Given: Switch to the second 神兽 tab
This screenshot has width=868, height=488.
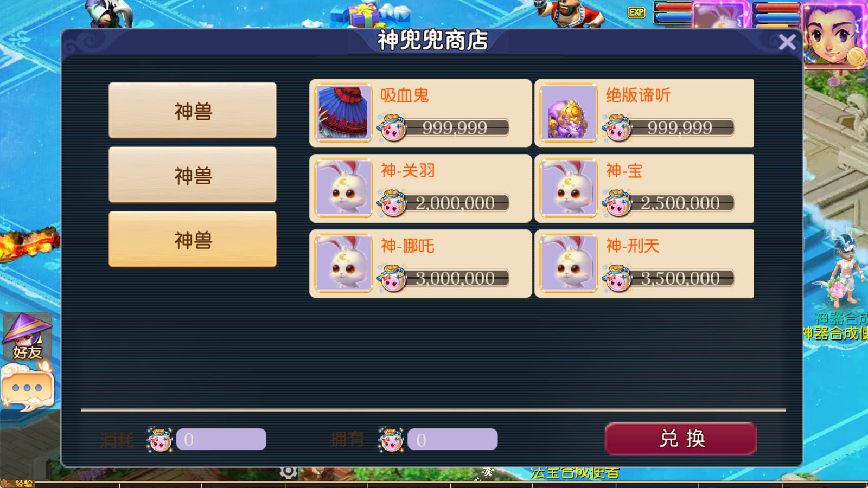Looking at the screenshot, I should (193, 175).
